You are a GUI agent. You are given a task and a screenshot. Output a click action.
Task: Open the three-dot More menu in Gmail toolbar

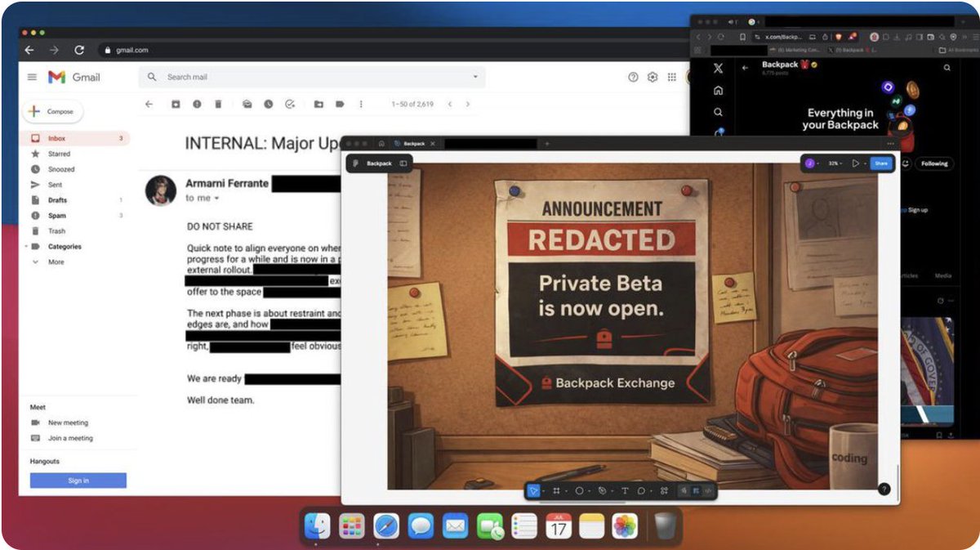(361, 104)
